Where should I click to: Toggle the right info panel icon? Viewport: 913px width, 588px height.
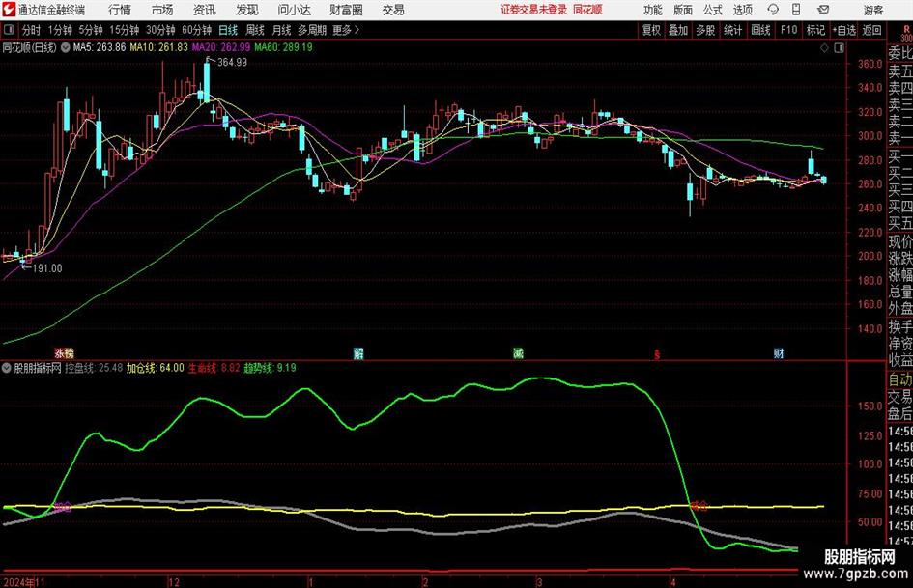(x=839, y=48)
